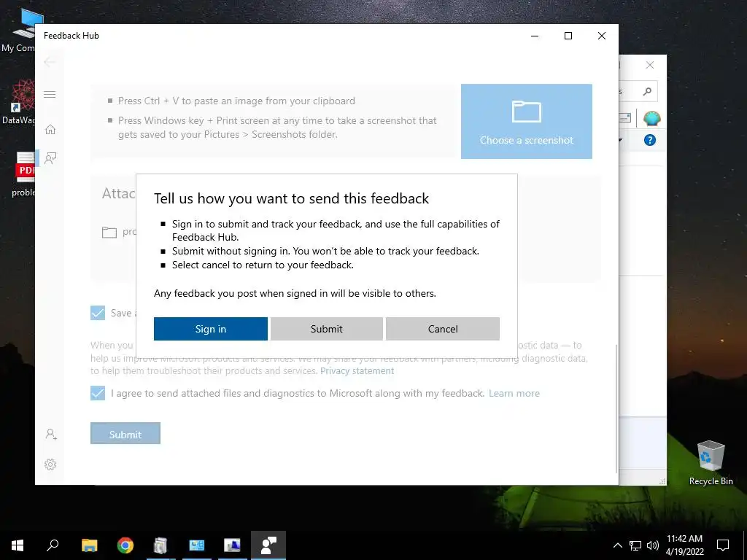The width and height of the screenshot is (747, 560).
Task: Open the Privacy statement link
Action: [357, 371]
